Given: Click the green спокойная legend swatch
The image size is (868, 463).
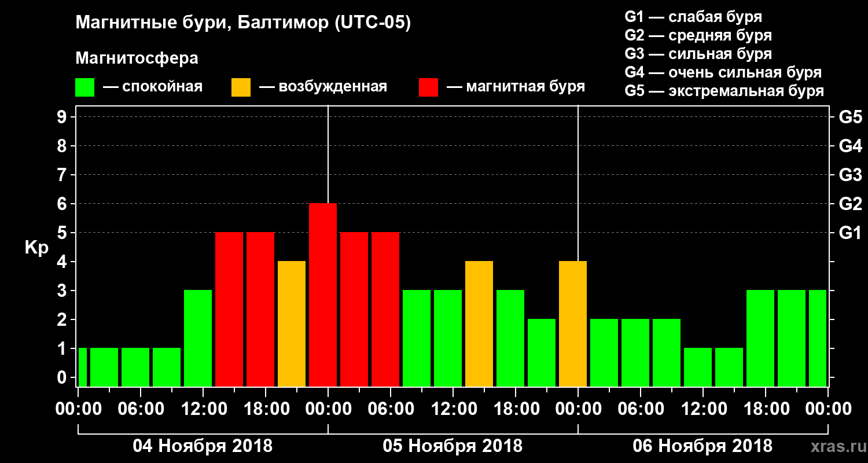Looking at the screenshot, I should point(85,87).
